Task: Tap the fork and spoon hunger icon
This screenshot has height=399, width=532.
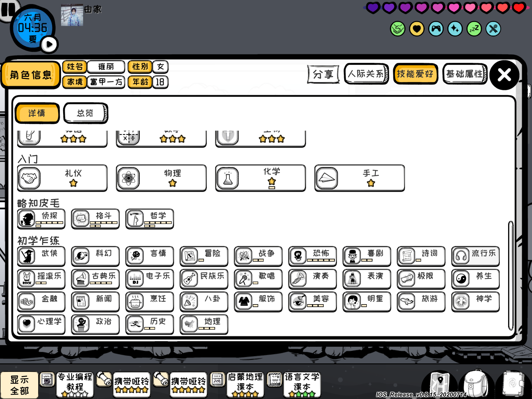Action: [493, 29]
